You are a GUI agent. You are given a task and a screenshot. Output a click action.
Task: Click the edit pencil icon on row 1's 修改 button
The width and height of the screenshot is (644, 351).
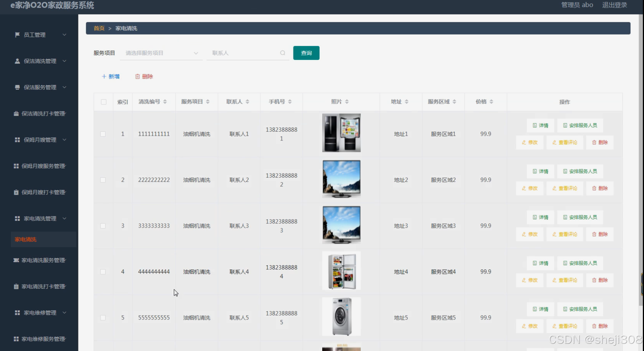point(524,142)
